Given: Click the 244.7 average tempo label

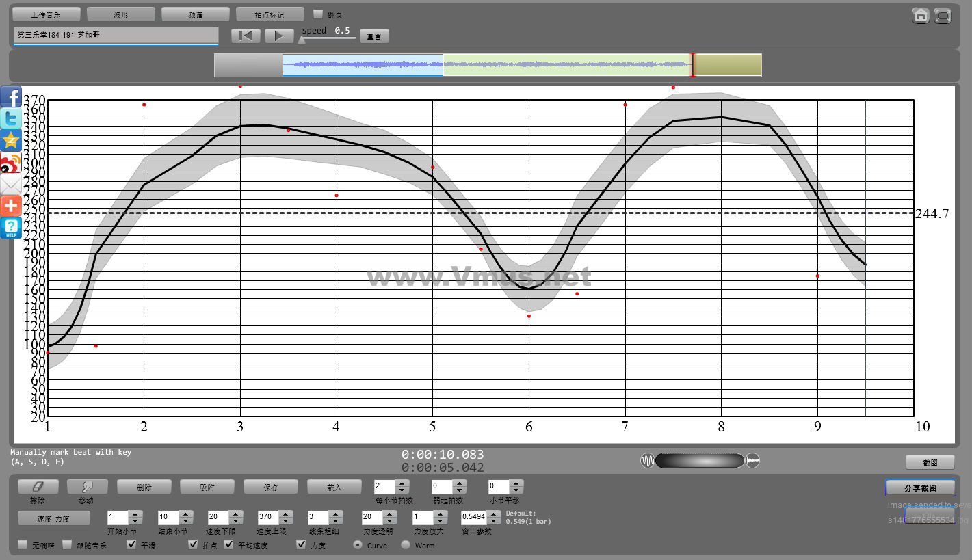Looking at the screenshot, I should click(933, 213).
